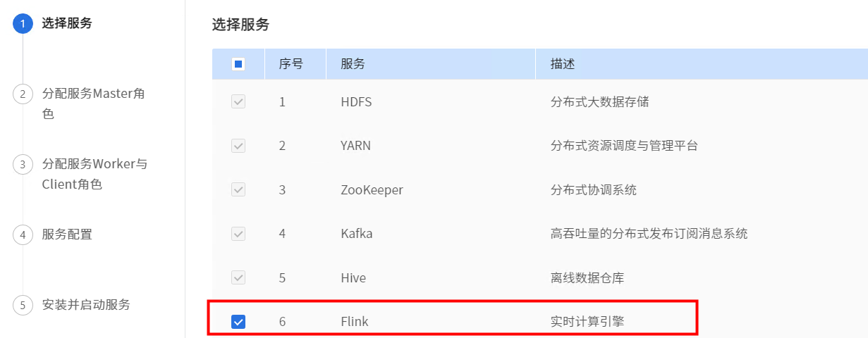Click the YARN row checkbox
868x338 pixels.
pyautogui.click(x=238, y=146)
